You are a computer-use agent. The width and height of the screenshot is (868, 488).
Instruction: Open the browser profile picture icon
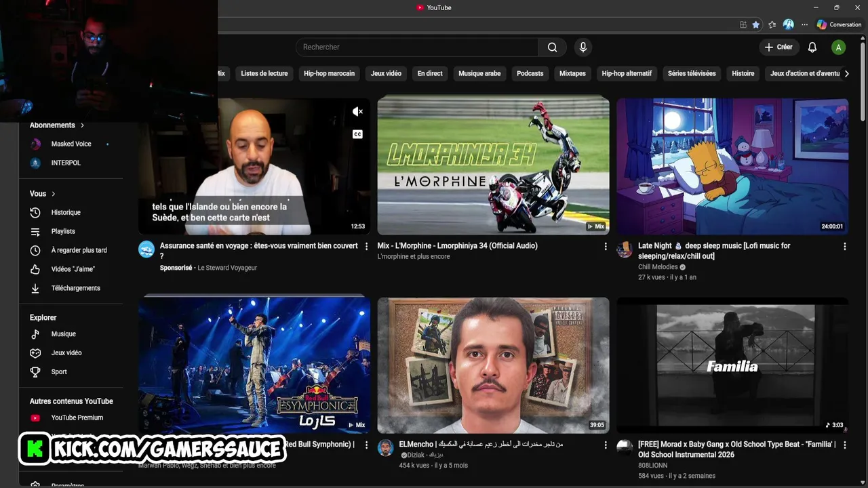pyautogui.click(x=788, y=24)
